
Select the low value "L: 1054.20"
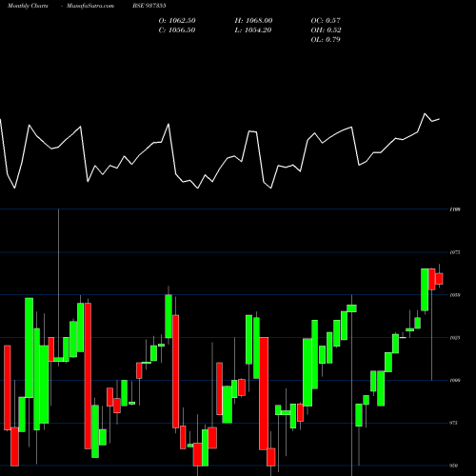point(253,30)
